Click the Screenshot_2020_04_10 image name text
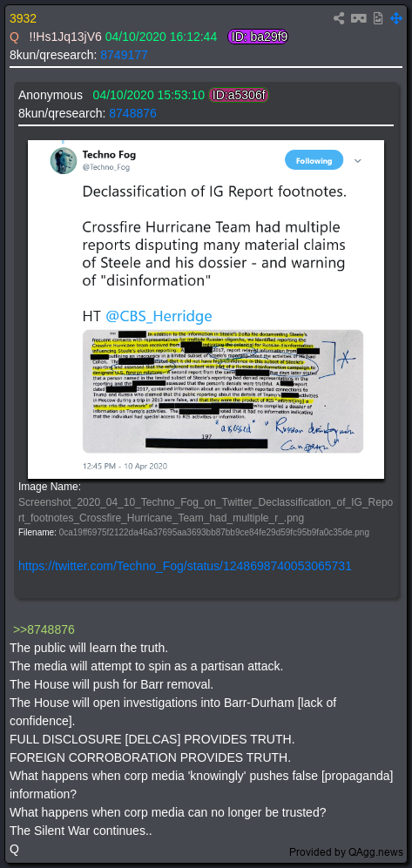Viewport: 412px width, 868px height. (x=206, y=510)
